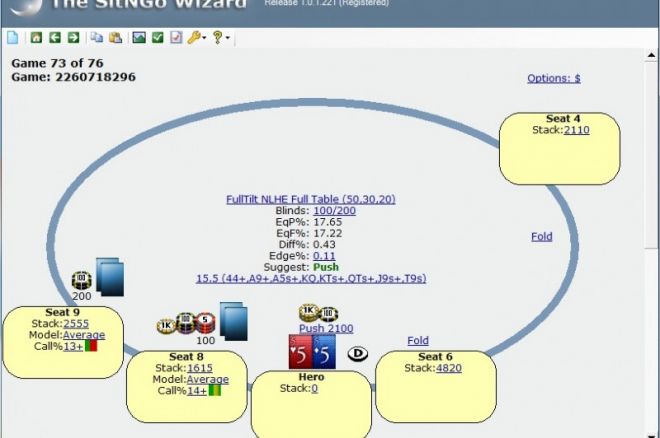Adjust Seat 9 Call% 13+ range
This screenshot has width=660, height=438.
point(73,346)
